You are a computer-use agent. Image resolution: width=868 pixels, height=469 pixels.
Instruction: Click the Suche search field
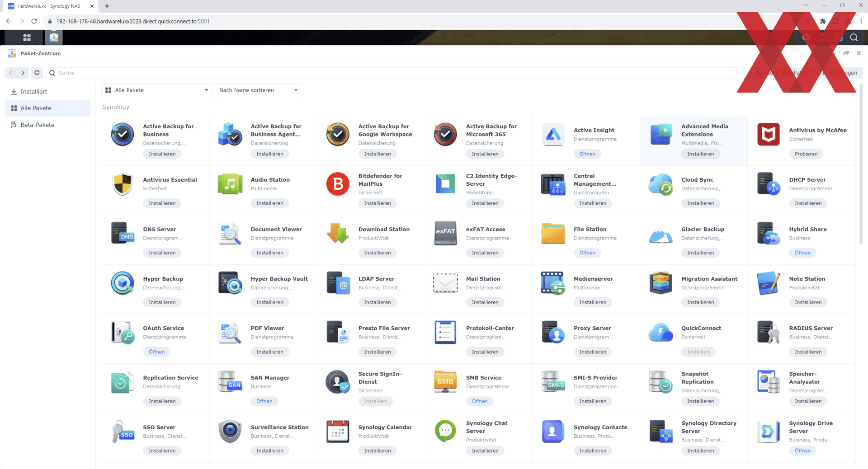395,73
